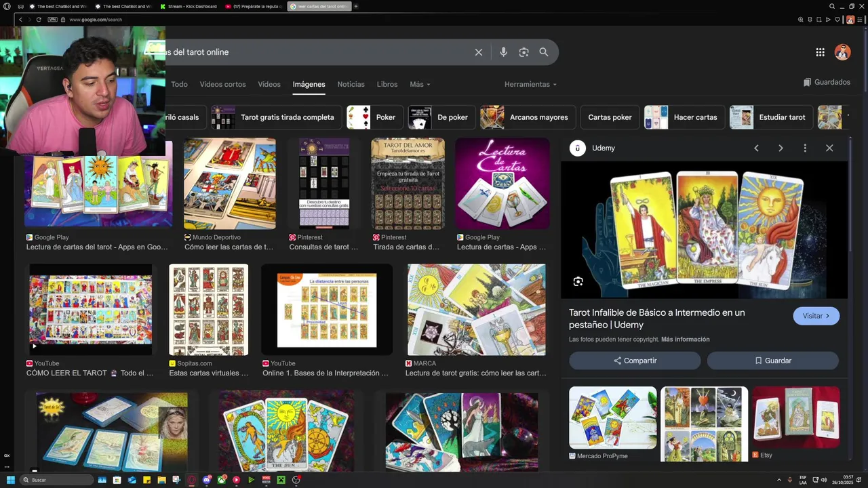868x488 pixels.
Task: Open Xbox app from the taskbar
Action: coord(222,480)
